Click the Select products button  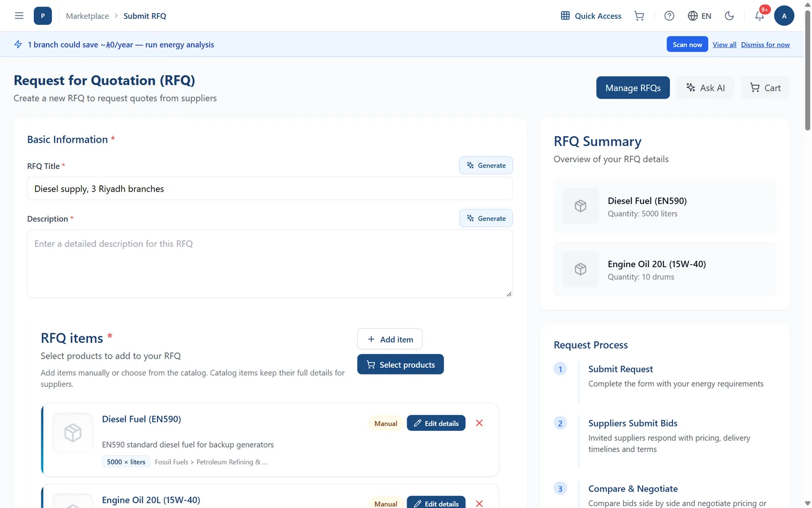point(400,364)
